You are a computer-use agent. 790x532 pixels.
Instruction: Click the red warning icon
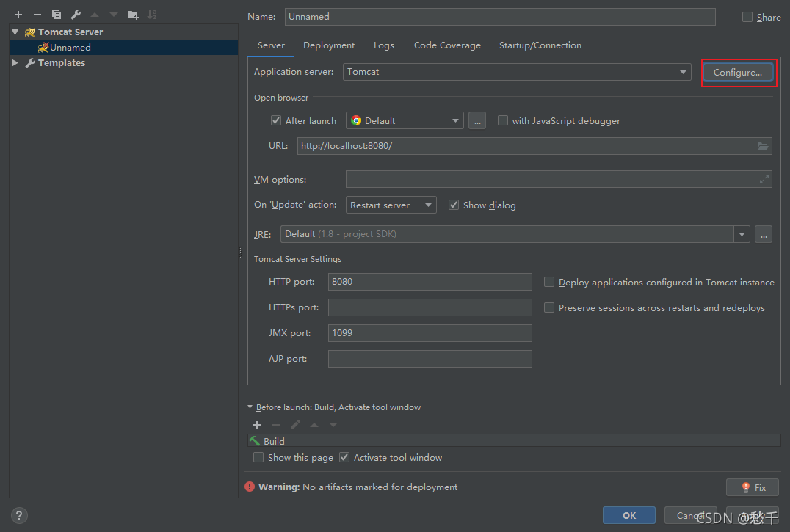[250, 487]
